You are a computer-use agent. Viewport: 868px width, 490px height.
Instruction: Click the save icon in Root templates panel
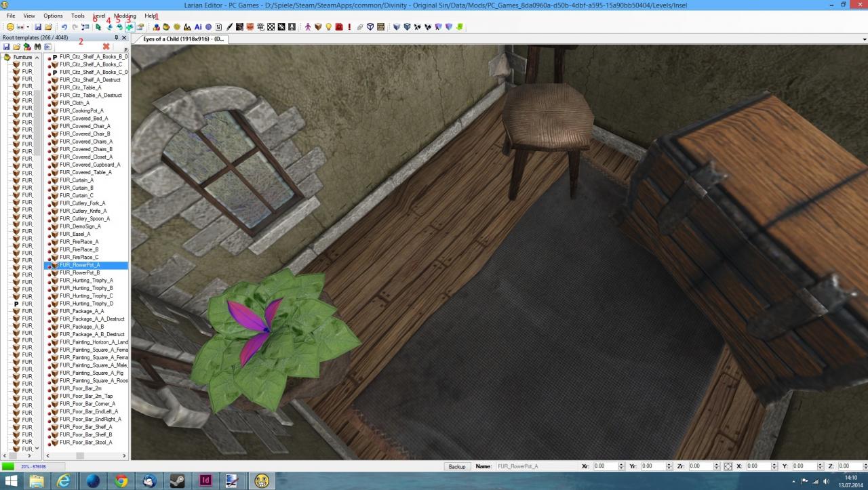click(x=6, y=47)
